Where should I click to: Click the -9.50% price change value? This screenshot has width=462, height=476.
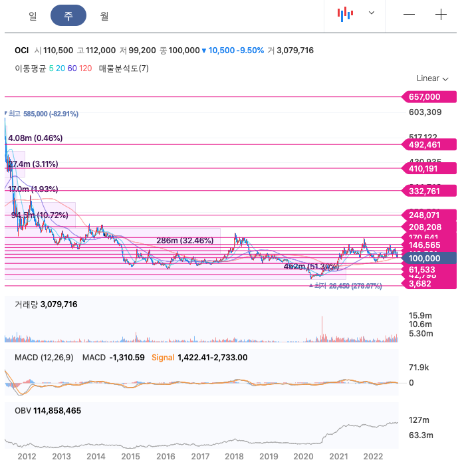(250, 51)
